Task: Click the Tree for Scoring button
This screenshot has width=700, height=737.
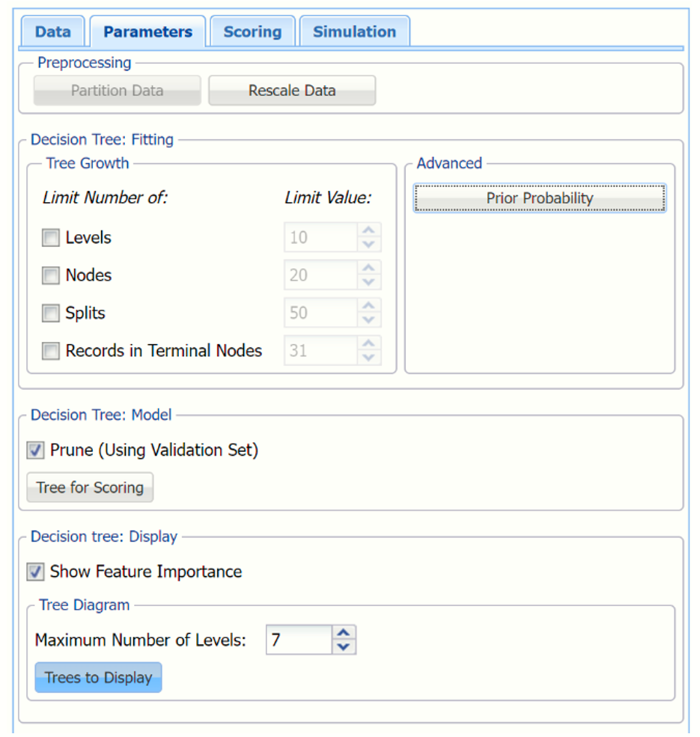Action: [90, 488]
